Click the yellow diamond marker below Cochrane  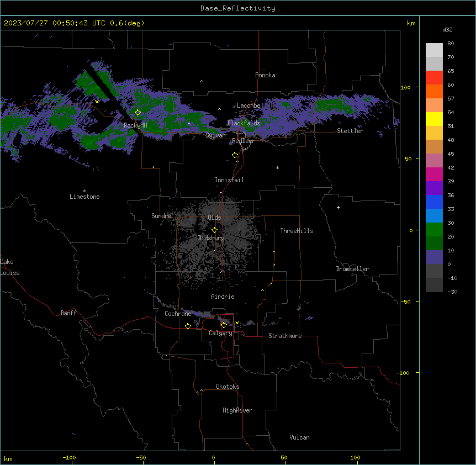188,326
